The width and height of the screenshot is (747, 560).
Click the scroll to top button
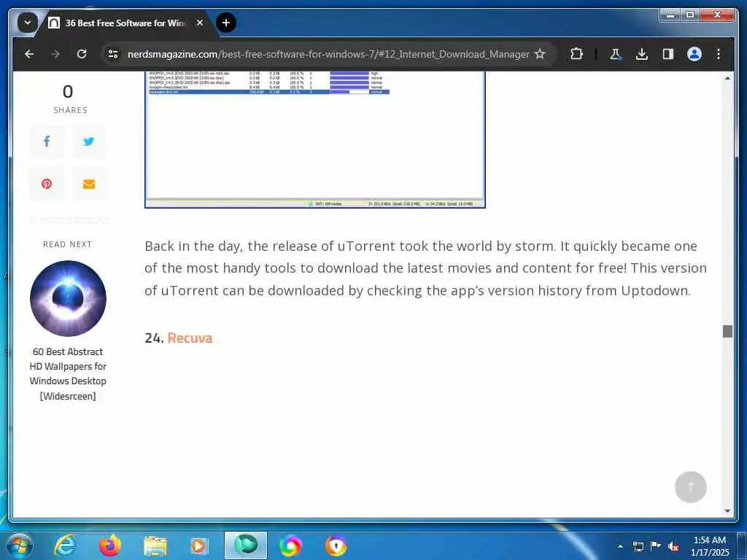point(690,486)
